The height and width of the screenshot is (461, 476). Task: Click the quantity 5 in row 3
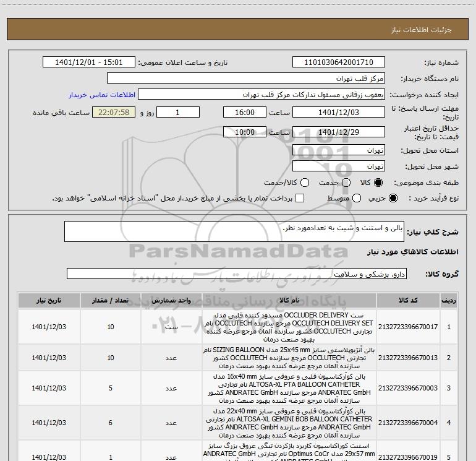coord(111,388)
